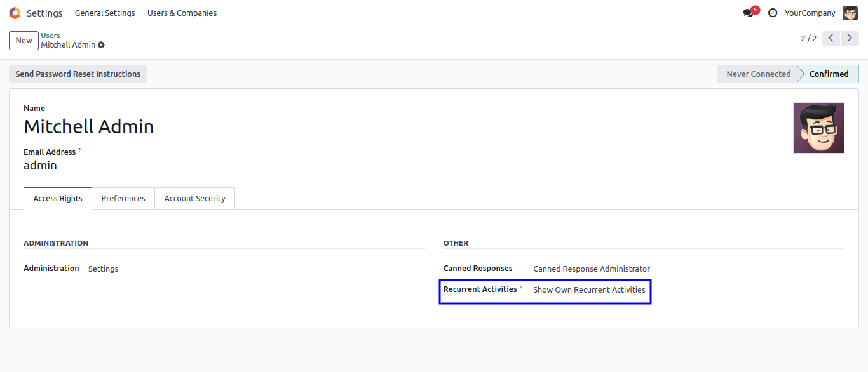Click the Recurrent Activities help question mark
Screen dimensions: 868x372
tap(521, 288)
